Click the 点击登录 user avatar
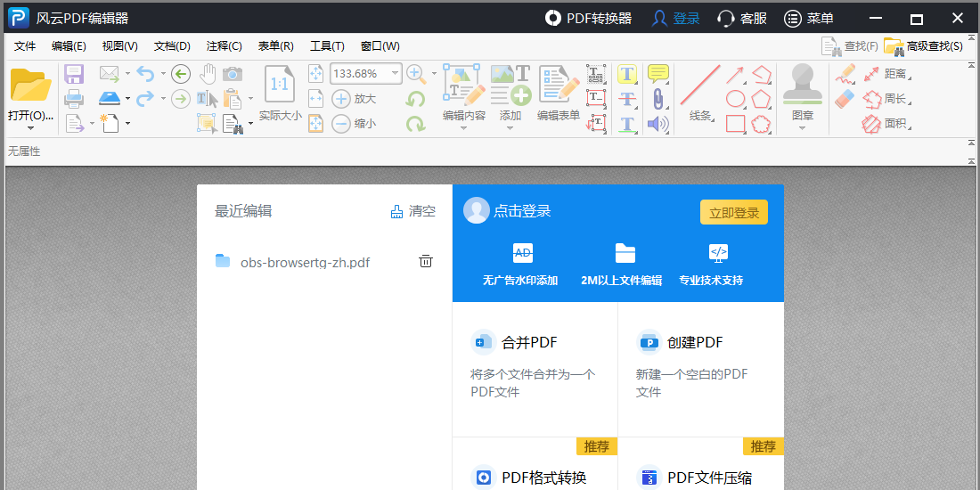The image size is (980, 490). [477, 210]
